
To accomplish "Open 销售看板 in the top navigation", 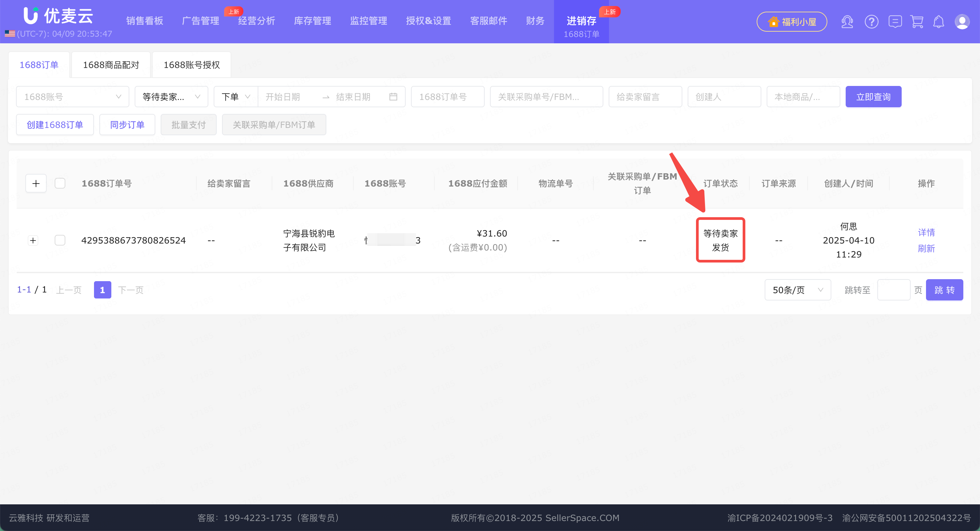I will (x=145, y=21).
